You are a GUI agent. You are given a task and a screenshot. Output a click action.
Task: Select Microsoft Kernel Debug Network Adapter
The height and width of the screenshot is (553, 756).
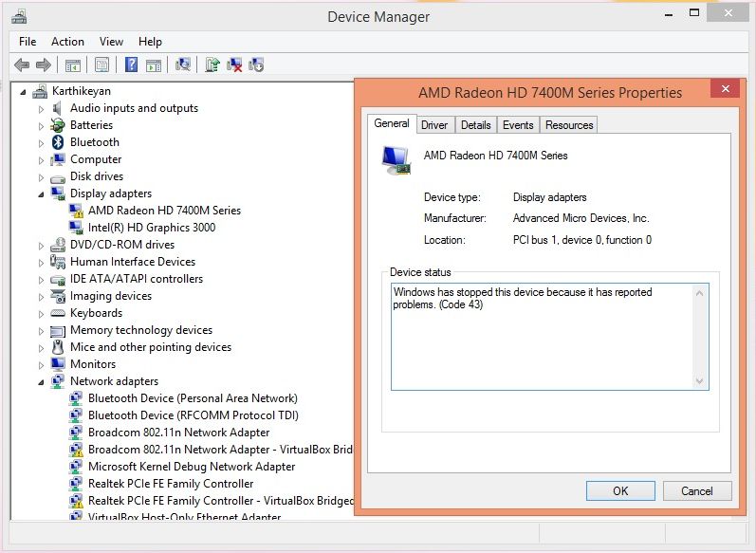(x=192, y=467)
